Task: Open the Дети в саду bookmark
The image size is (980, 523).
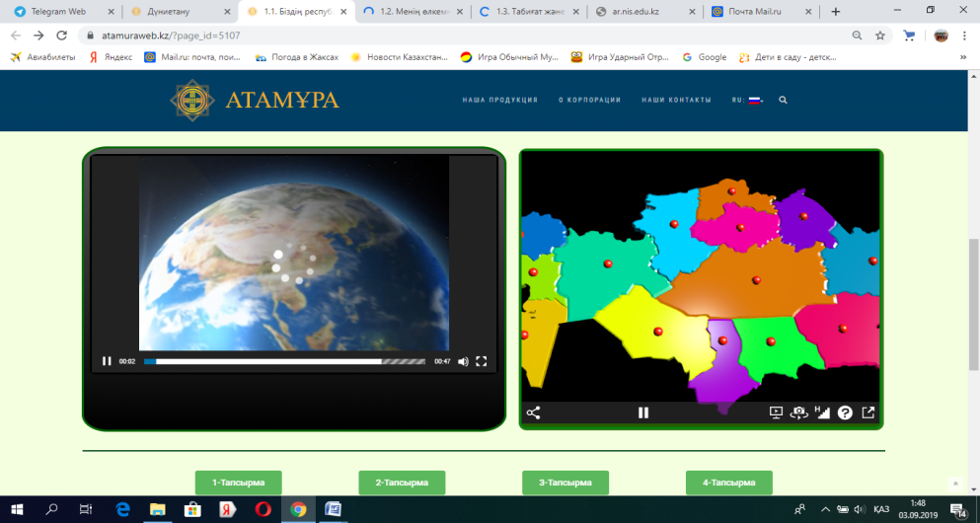Action: [x=788, y=57]
